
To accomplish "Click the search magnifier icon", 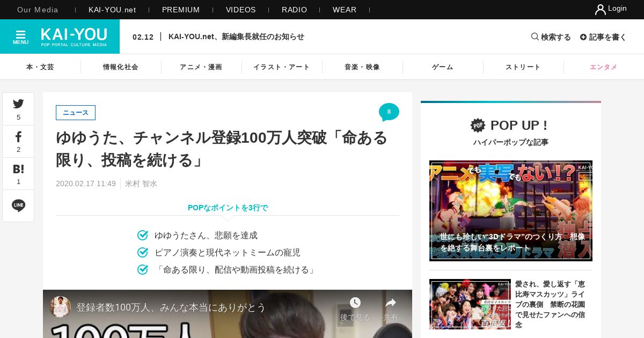I will [x=535, y=36].
